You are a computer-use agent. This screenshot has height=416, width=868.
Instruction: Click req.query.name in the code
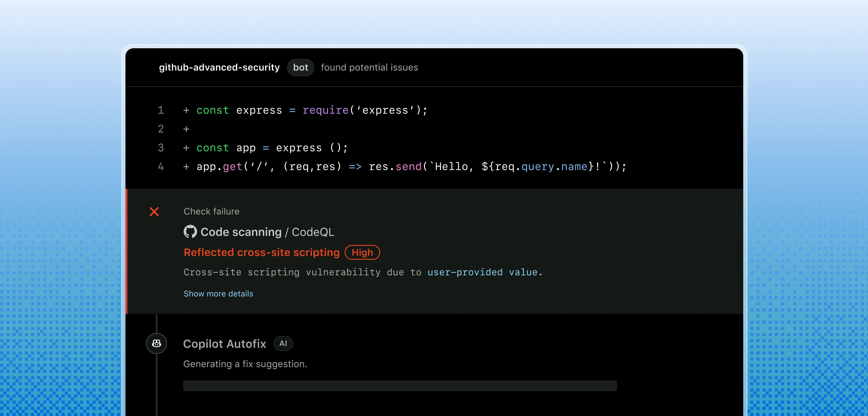(542, 167)
